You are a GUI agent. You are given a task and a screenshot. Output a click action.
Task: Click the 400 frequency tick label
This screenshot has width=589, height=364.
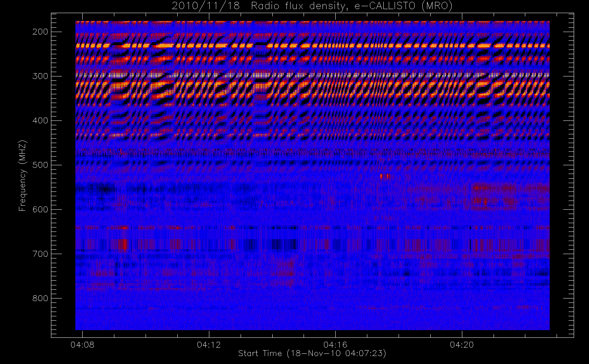40,120
